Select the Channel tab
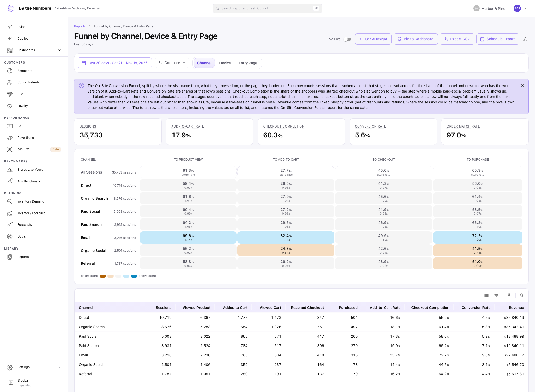 pos(204,63)
